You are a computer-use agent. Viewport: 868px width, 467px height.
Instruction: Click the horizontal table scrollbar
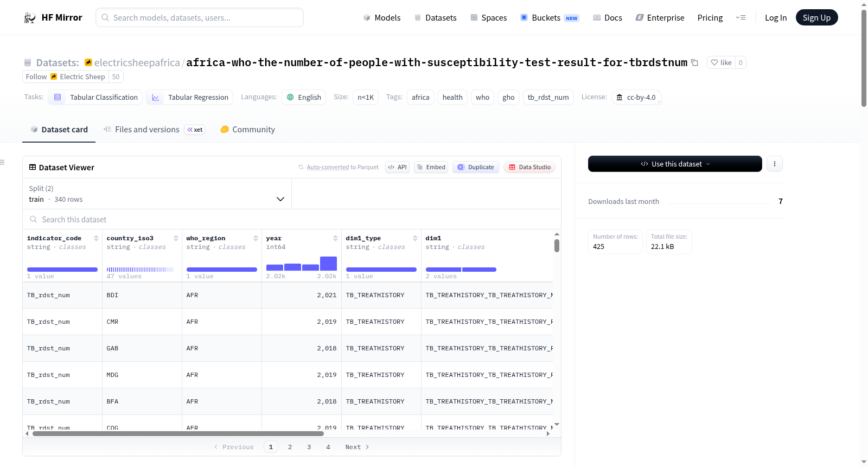(178, 434)
